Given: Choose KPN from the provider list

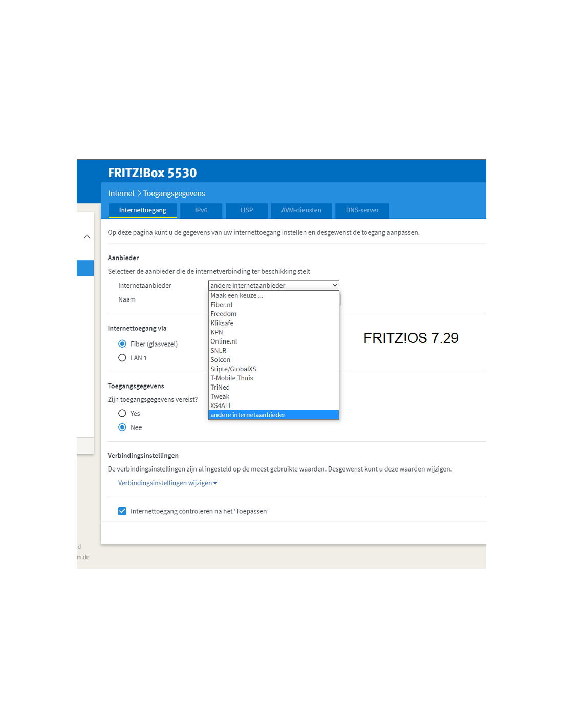Looking at the screenshot, I should pos(217,332).
